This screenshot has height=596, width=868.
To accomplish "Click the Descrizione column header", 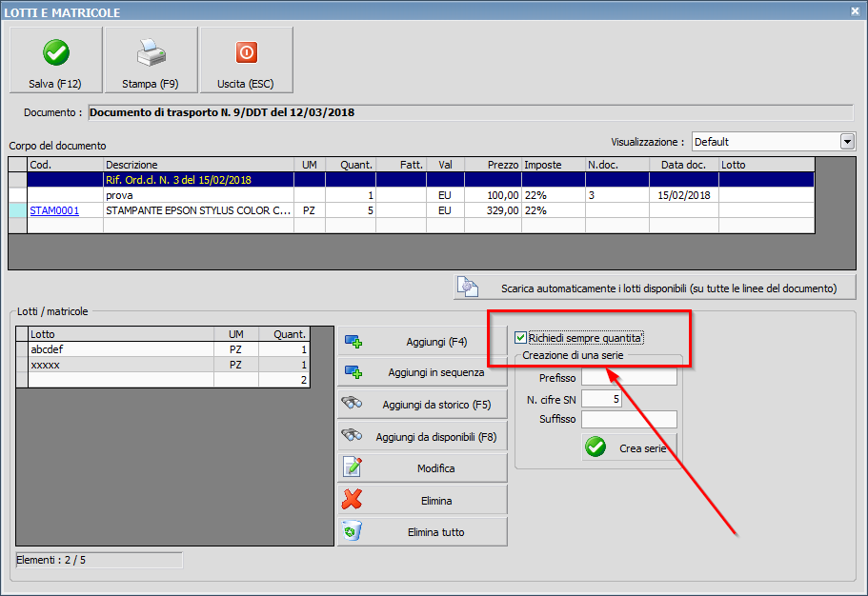I will point(199,165).
